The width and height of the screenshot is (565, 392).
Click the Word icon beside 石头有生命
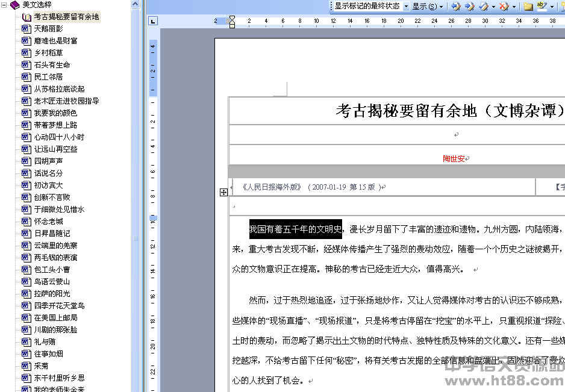[x=27, y=65]
